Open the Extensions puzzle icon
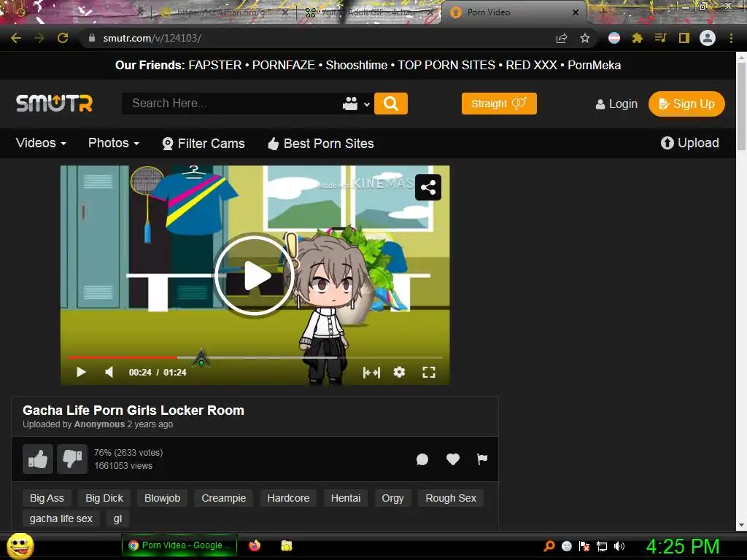 (x=638, y=38)
